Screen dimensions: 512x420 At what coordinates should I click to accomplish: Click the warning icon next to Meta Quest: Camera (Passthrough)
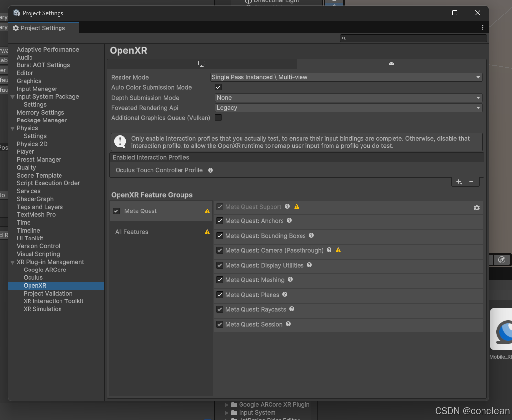pyautogui.click(x=338, y=250)
